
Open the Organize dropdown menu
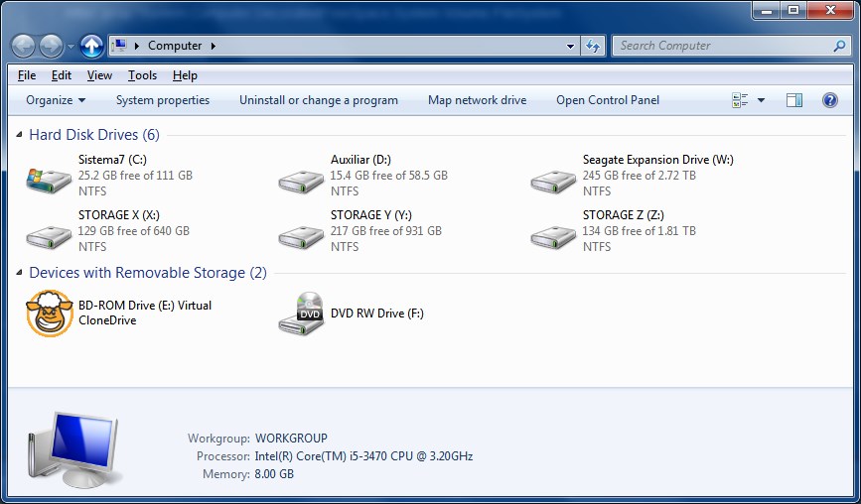(56, 100)
